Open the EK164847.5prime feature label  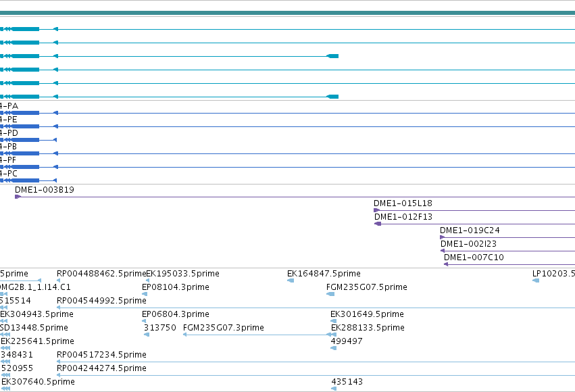click(324, 274)
